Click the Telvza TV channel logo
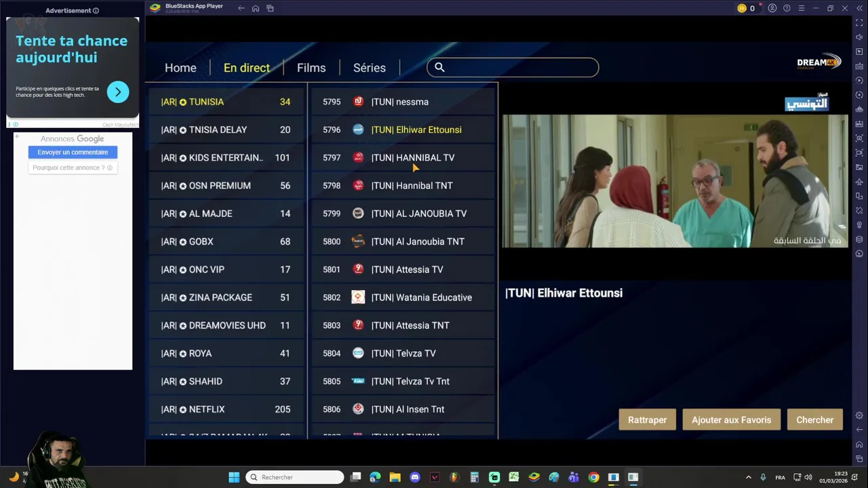 click(358, 353)
